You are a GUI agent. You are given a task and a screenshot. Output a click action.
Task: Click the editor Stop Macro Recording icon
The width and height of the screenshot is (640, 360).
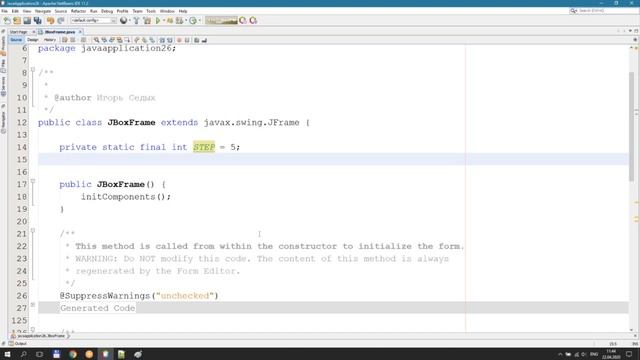(187, 40)
